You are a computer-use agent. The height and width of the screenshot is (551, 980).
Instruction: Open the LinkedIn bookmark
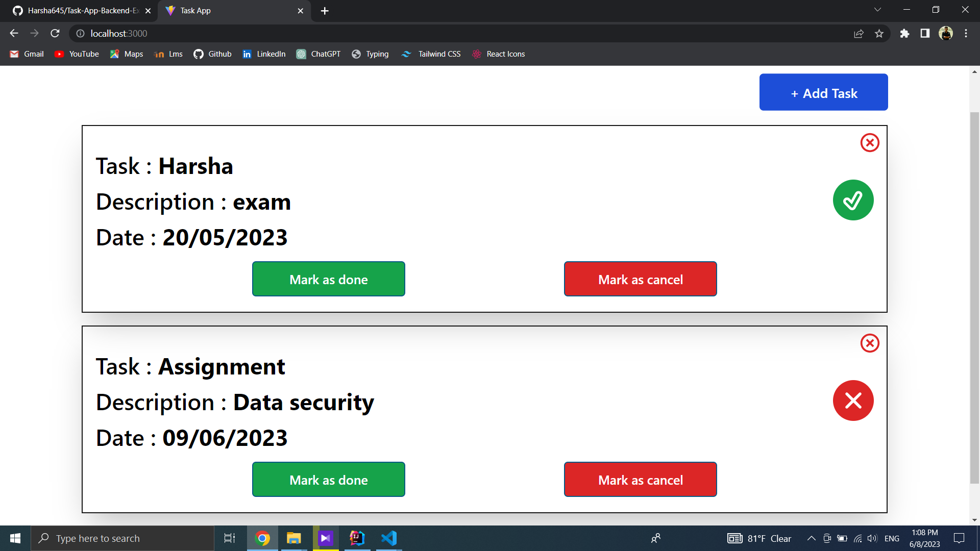(263, 54)
